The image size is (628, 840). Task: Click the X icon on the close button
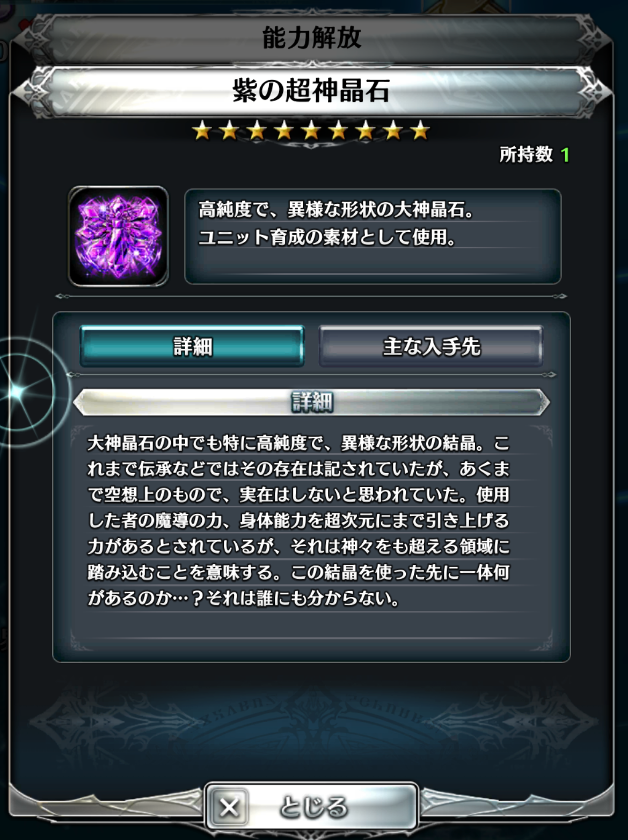pyautogui.click(x=229, y=807)
